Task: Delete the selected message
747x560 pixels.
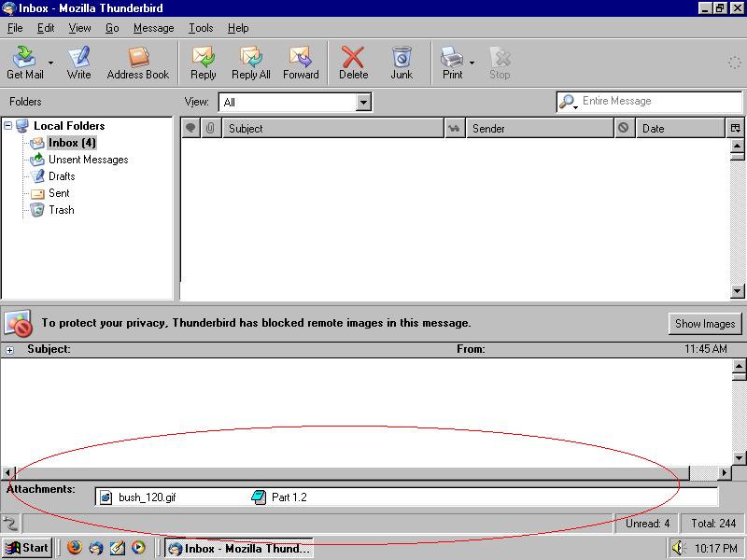Action: tap(353, 63)
